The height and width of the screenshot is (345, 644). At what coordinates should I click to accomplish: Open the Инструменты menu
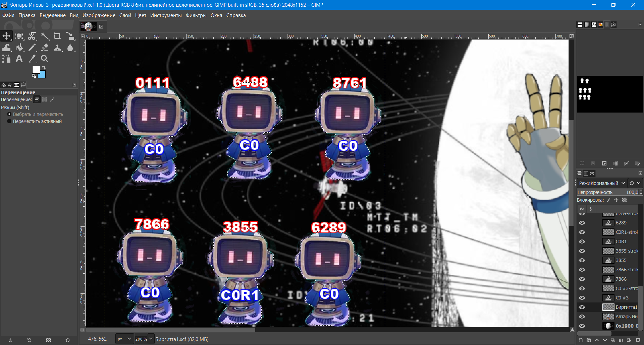pos(166,15)
